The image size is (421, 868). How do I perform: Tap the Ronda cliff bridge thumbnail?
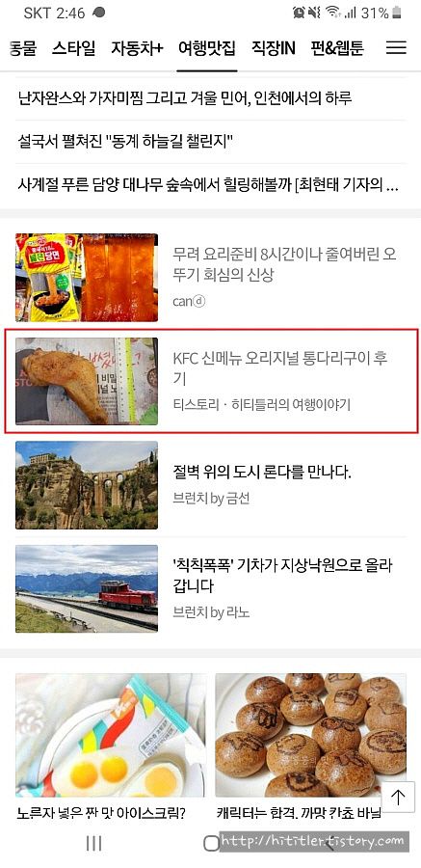[x=87, y=485]
